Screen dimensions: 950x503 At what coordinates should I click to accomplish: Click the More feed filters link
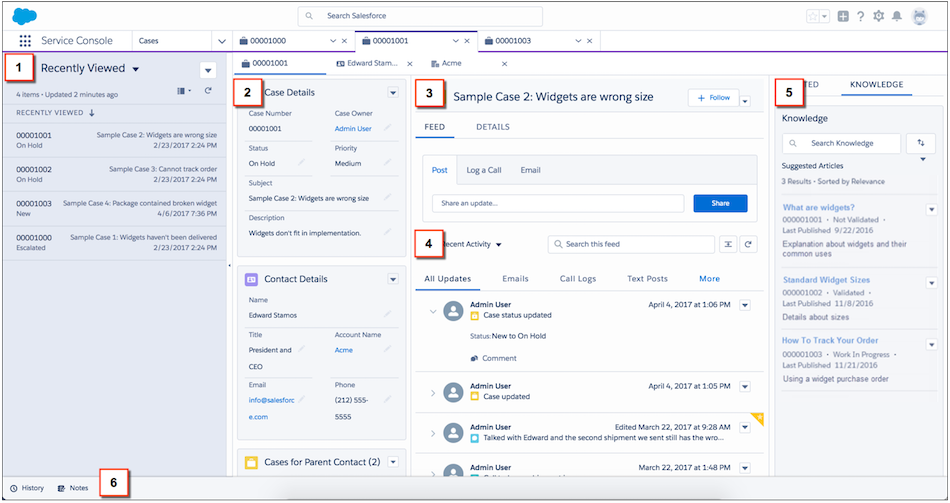click(x=709, y=279)
